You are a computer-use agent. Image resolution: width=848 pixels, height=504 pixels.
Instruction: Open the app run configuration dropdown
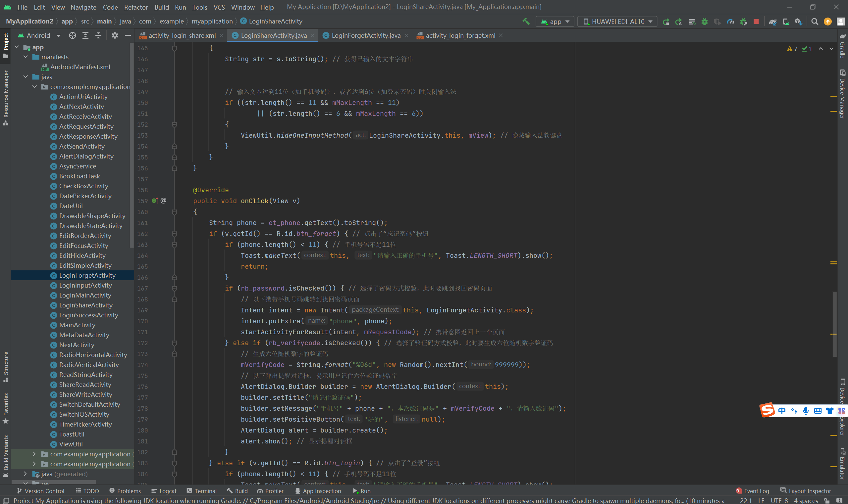click(555, 22)
